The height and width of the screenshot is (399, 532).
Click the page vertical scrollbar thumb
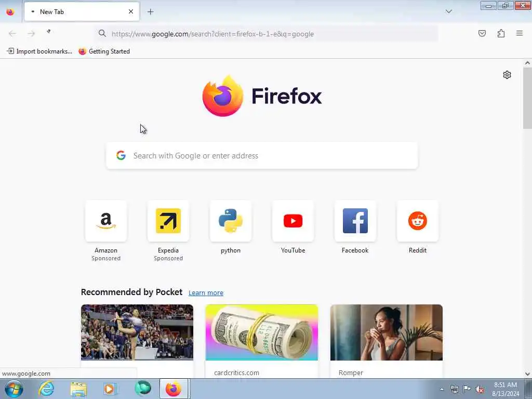[x=527, y=98]
